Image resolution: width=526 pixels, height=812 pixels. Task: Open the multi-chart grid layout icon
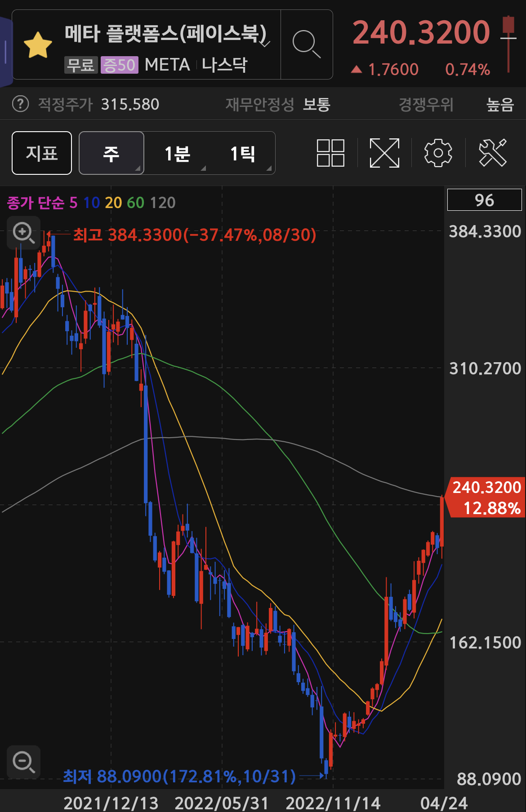pos(330,153)
